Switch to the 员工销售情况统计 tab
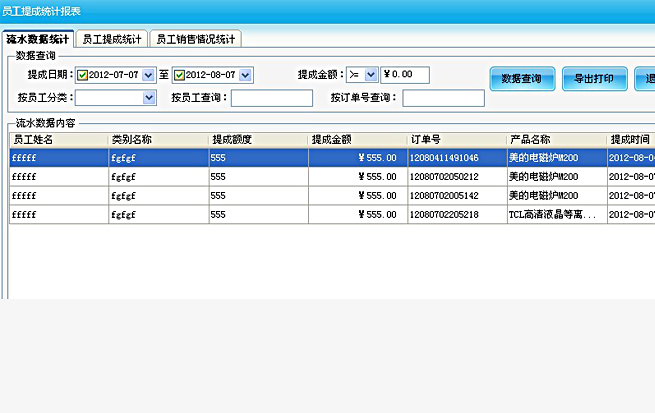Screen dimensions: 655x413 click(x=196, y=39)
